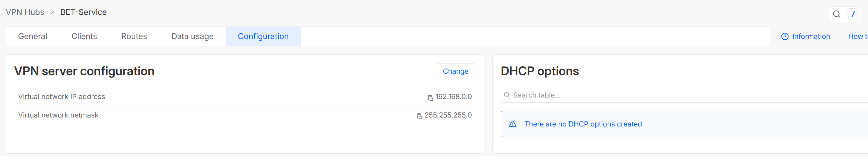This screenshot has height=156, width=868.
Task: Click the How to link at far right
Action: 858,36
